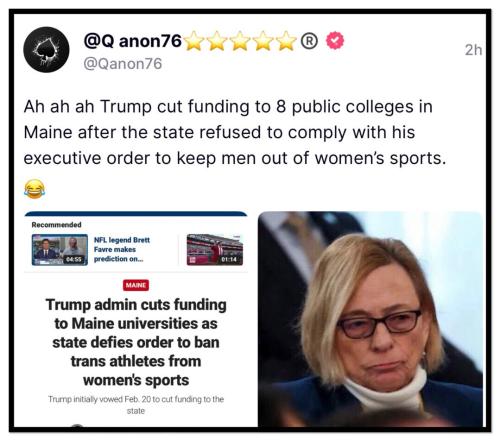Click the subheading about Feb. 20 vow

pyautogui.click(x=136, y=405)
